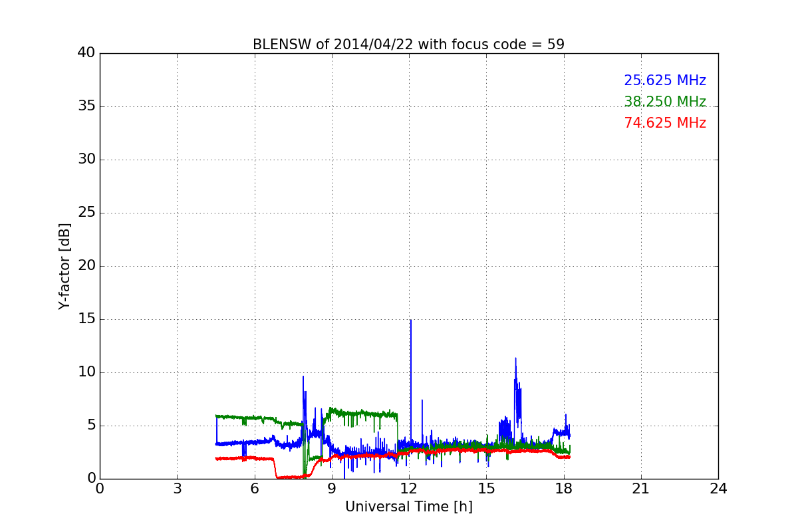Viewport: 798px width, 532px height.
Task: Click y-axis tick label 20
Action: tap(86, 266)
